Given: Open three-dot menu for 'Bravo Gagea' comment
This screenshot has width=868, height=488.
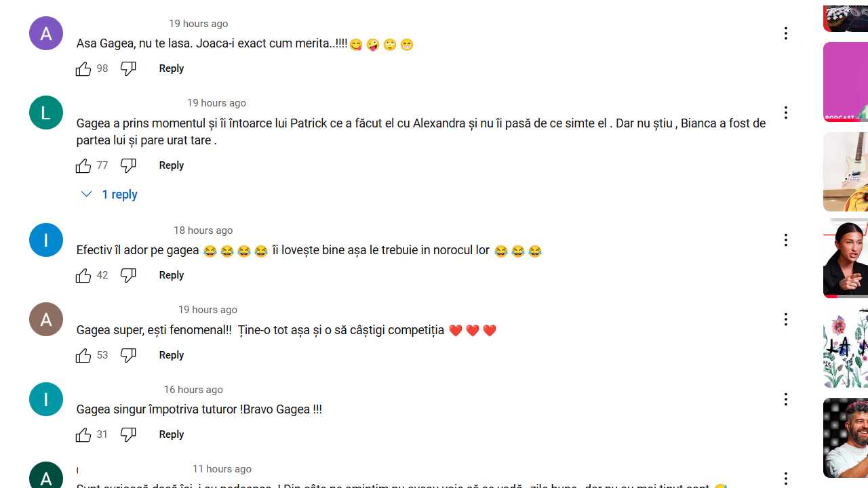Looking at the screenshot, I should click(786, 399).
